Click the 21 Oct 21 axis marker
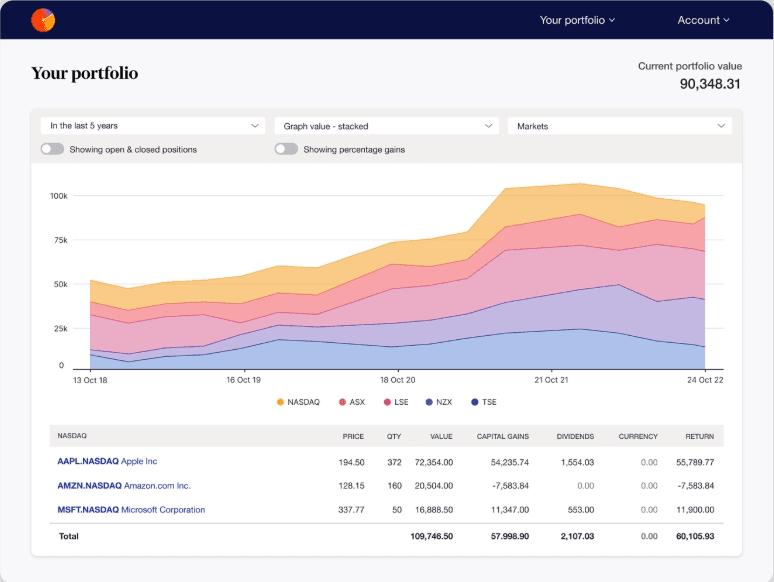The width and height of the screenshot is (774, 582). (551, 380)
